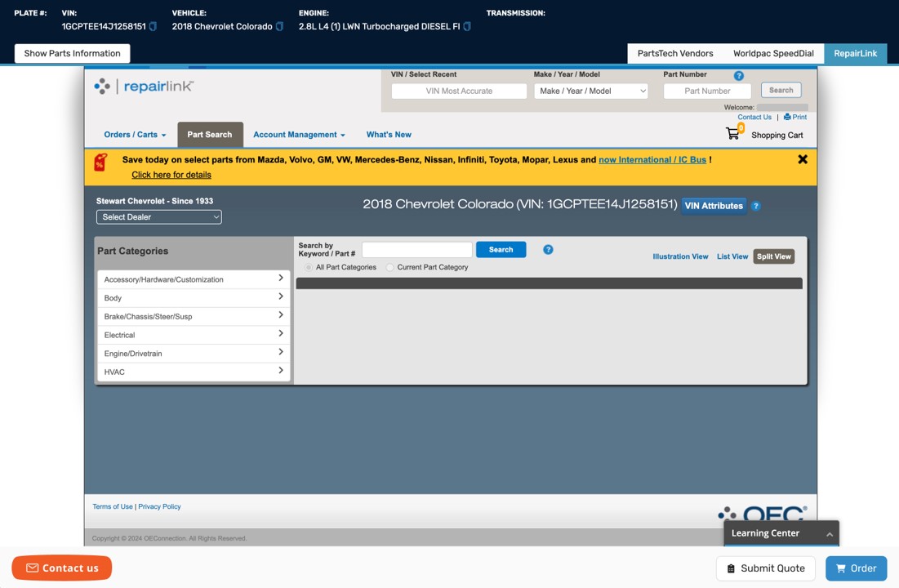This screenshot has width=899, height=588.
Task: Select Current Part Category radio button
Action: [389, 267]
